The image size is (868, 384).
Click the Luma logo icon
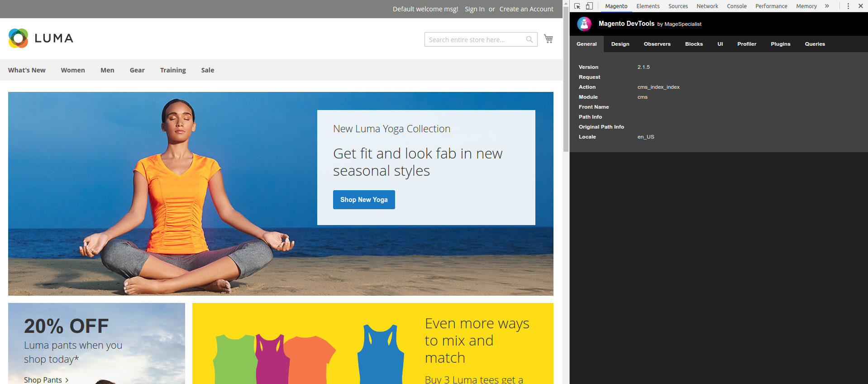click(19, 38)
